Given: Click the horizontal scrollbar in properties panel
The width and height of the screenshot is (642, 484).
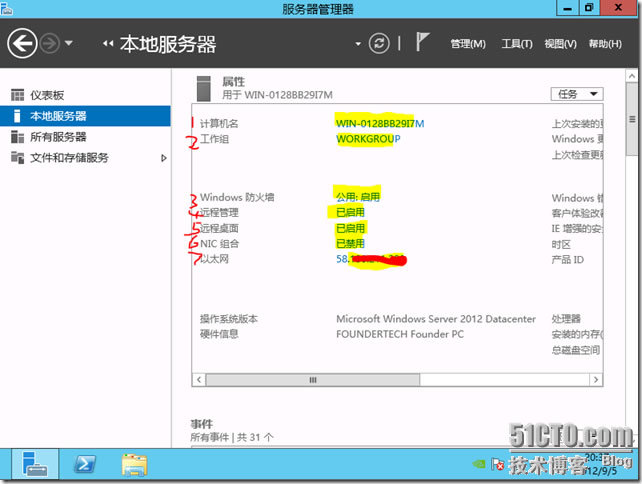Looking at the screenshot, I should tap(312, 380).
